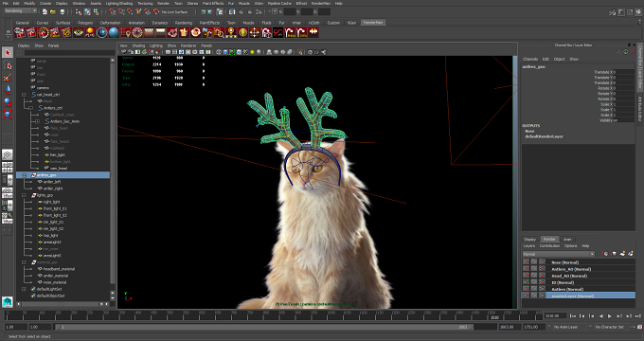Toggle second box of ID layer
The image size is (644, 341).
pyautogui.click(x=534, y=282)
